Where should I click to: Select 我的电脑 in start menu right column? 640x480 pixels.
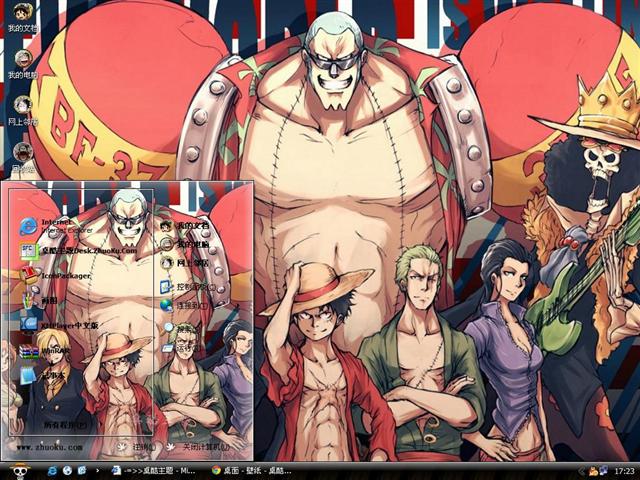[x=184, y=244]
